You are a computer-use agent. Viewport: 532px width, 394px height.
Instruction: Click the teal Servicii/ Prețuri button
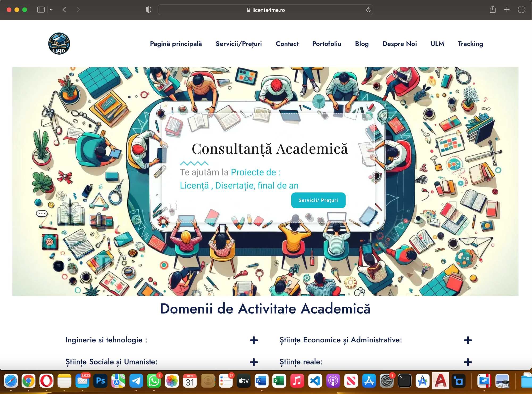(318, 200)
